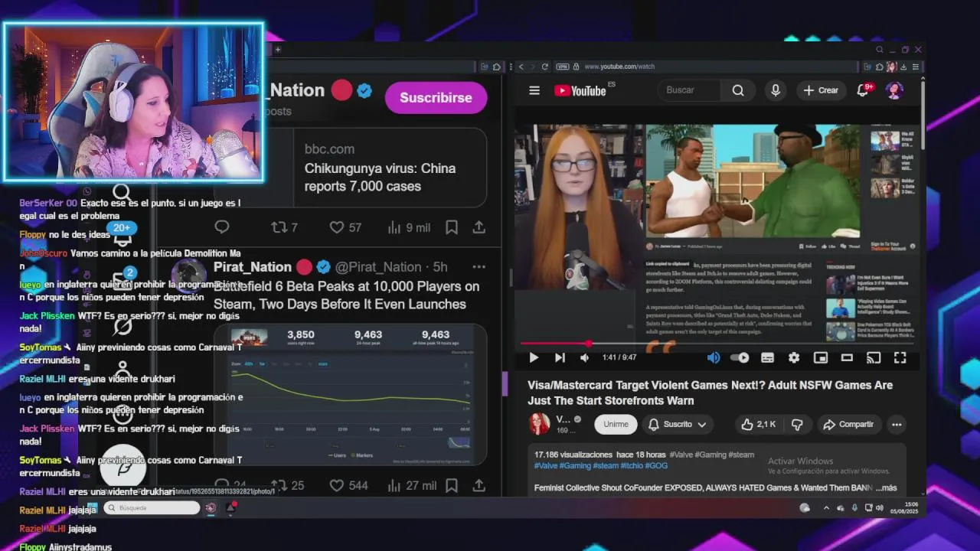Follow the #GOG hashtag link
This screenshot has width=980, height=551.
point(657,465)
